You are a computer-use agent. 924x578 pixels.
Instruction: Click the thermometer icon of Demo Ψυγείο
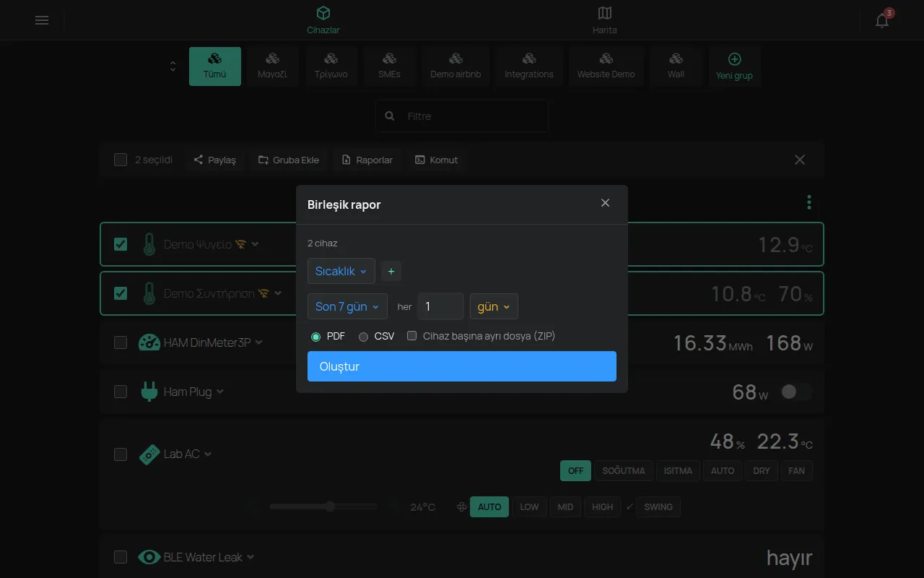[x=149, y=244]
